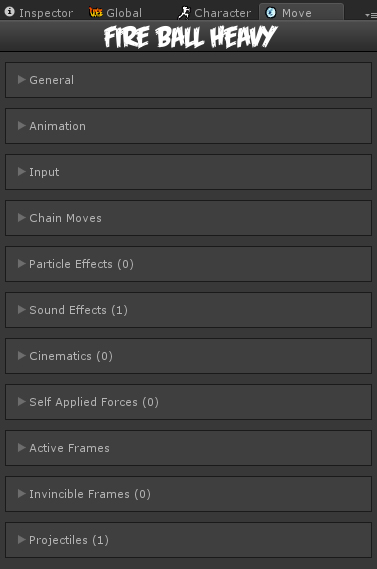Click the running figure Character tab icon

coord(184,13)
